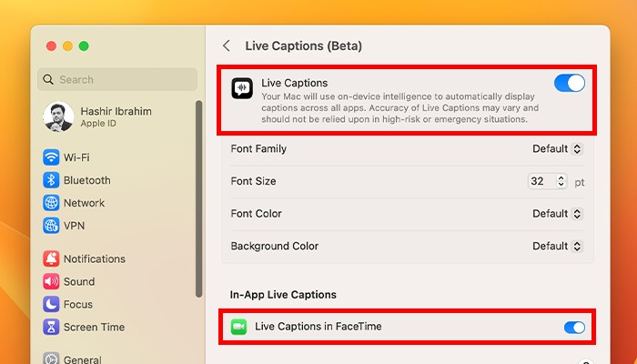
Task: Open Screen Time hourglass icon
Action: (51, 327)
